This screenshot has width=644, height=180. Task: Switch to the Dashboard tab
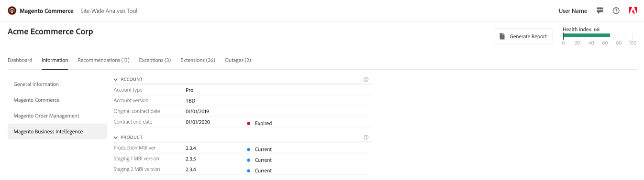point(20,60)
